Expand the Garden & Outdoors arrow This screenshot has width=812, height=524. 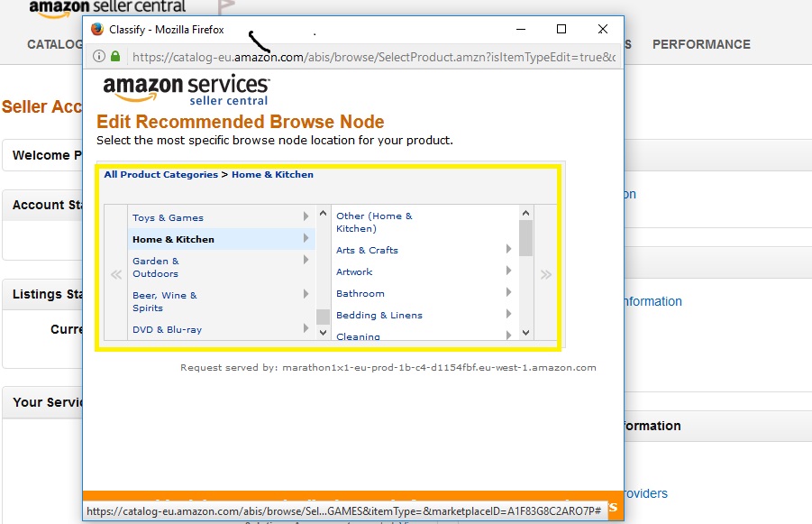(306, 260)
